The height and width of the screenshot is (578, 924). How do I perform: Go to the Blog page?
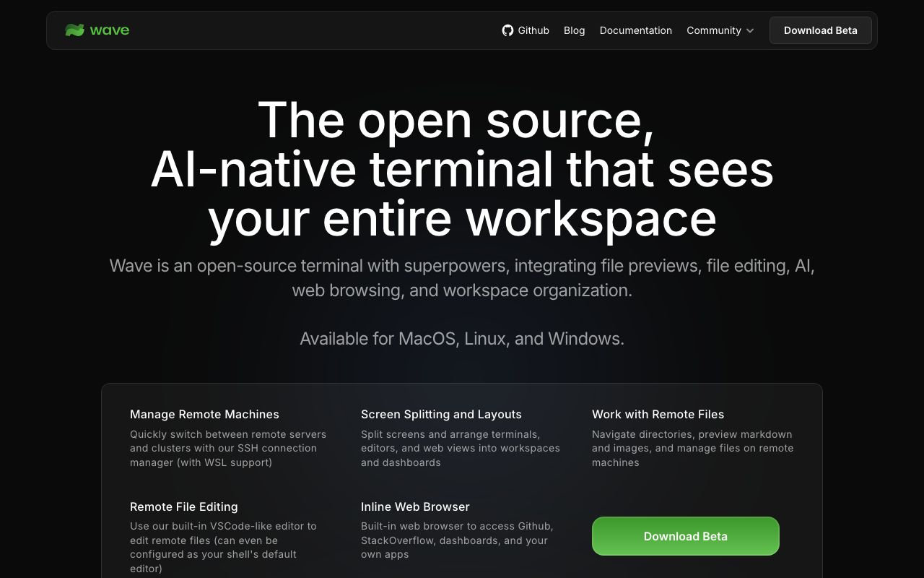click(x=575, y=30)
